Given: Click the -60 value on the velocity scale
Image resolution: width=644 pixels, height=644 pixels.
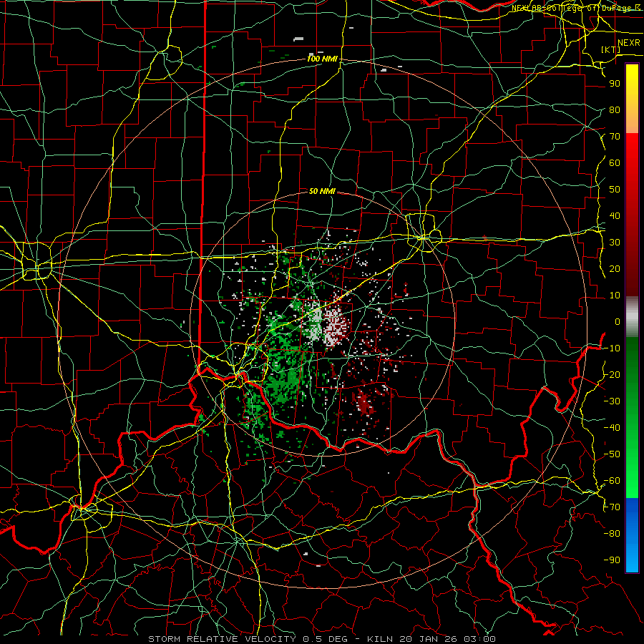Looking at the screenshot, I should tap(612, 481).
